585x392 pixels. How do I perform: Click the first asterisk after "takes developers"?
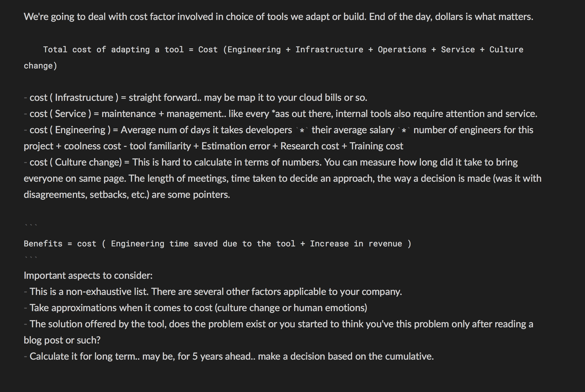tap(302, 131)
